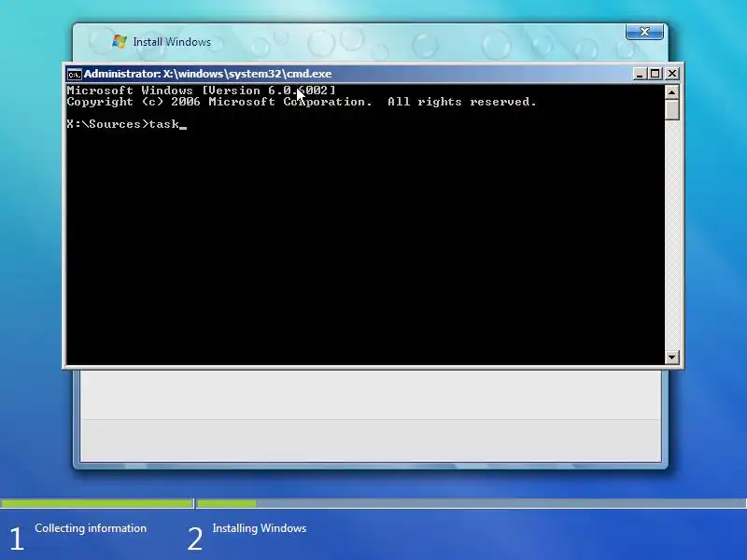The height and width of the screenshot is (560, 747).
Task: Click the 'Install Windows' title text
Action: coord(172,42)
